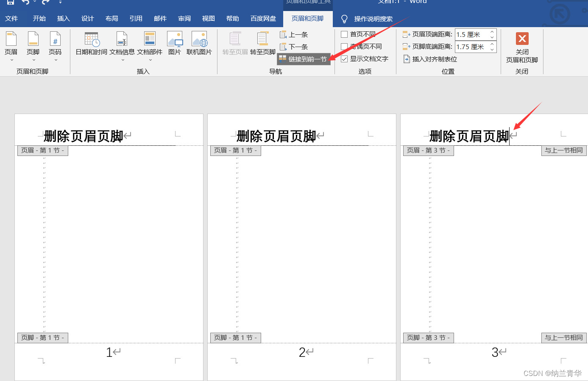The image size is (588, 381).
Task: Click header text on page 1
Action: tap(84, 136)
